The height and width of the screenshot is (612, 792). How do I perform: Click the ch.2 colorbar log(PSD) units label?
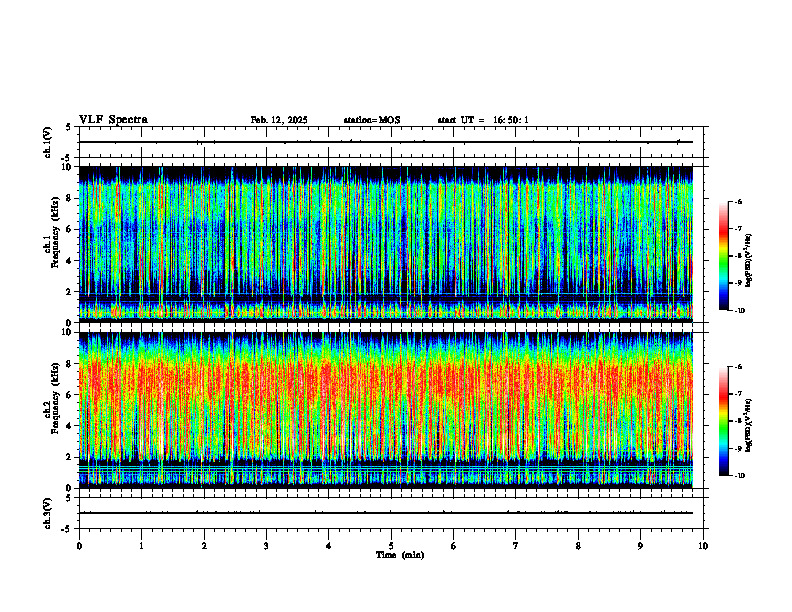[x=749, y=426]
